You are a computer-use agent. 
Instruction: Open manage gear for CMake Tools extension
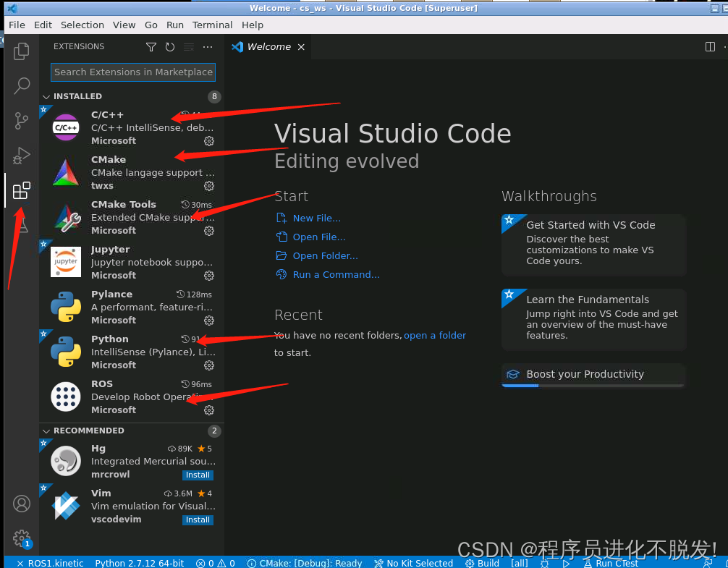tap(209, 231)
